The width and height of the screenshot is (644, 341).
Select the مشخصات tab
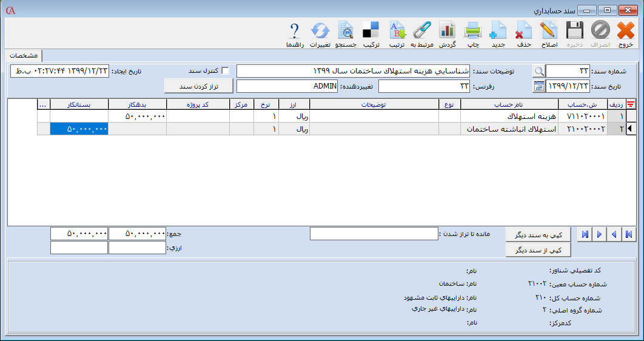[24, 55]
